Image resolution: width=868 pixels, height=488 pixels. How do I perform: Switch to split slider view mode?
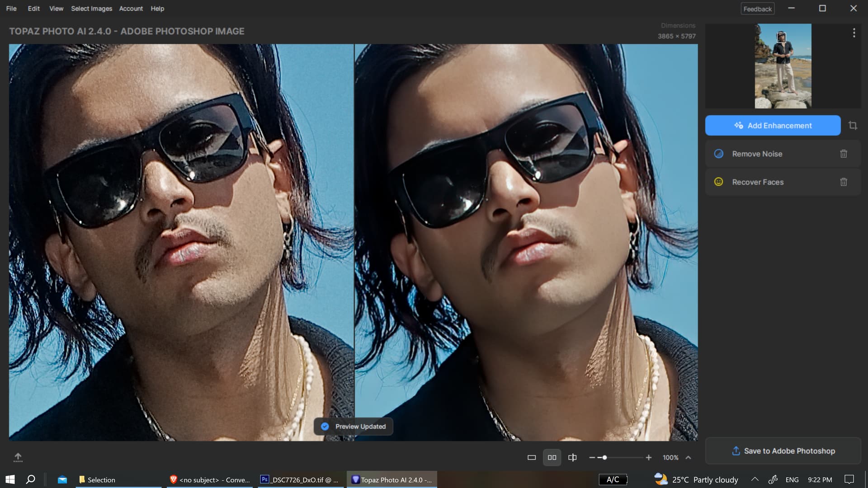tap(572, 457)
